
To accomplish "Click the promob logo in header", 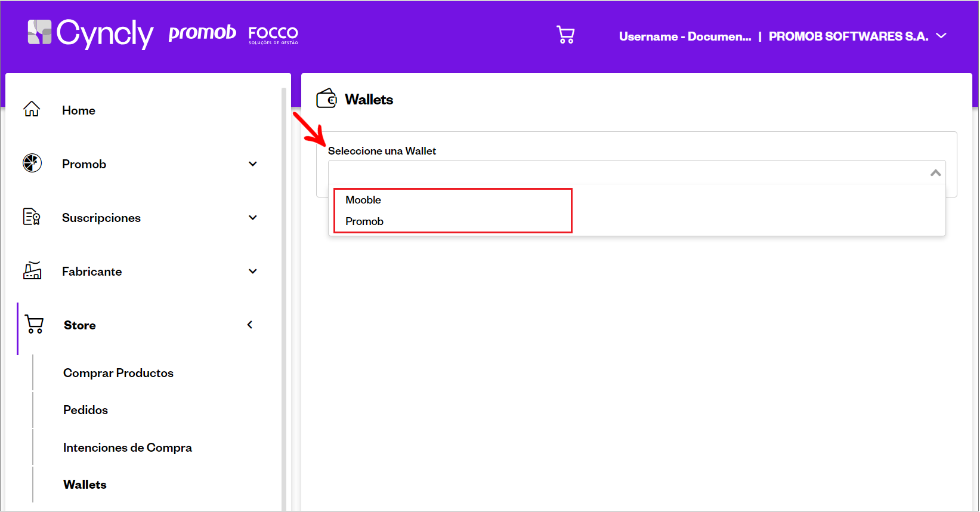I will click(x=202, y=33).
